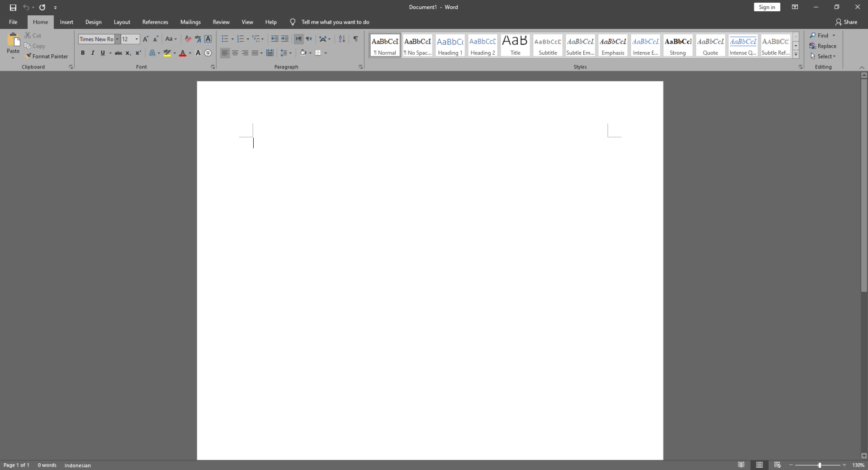Toggle Strikethrough formatting
The width and height of the screenshot is (868, 470).
(x=118, y=53)
